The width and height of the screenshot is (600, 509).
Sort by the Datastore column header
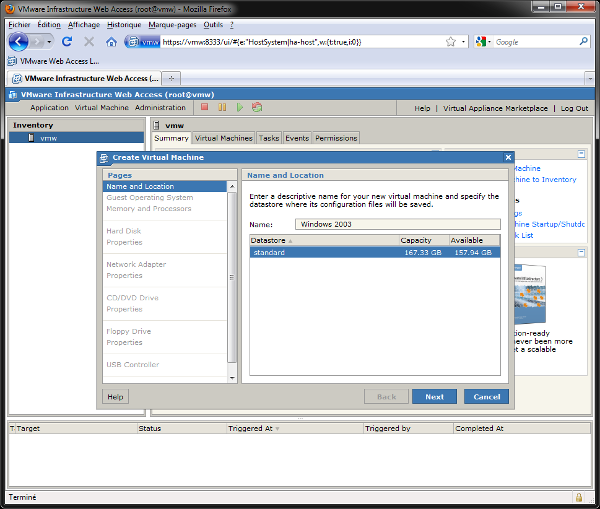(324, 240)
